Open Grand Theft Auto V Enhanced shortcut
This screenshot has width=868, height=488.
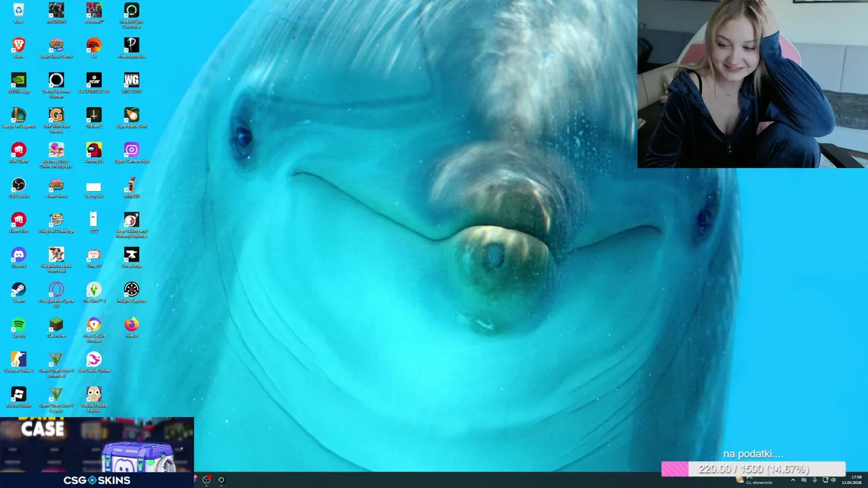click(56, 365)
